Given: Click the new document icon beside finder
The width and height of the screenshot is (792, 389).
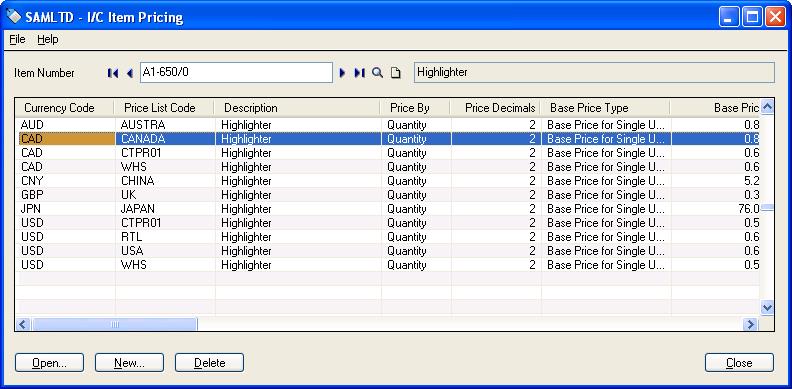Looking at the screenshot, I should click(x=395, y=73).
